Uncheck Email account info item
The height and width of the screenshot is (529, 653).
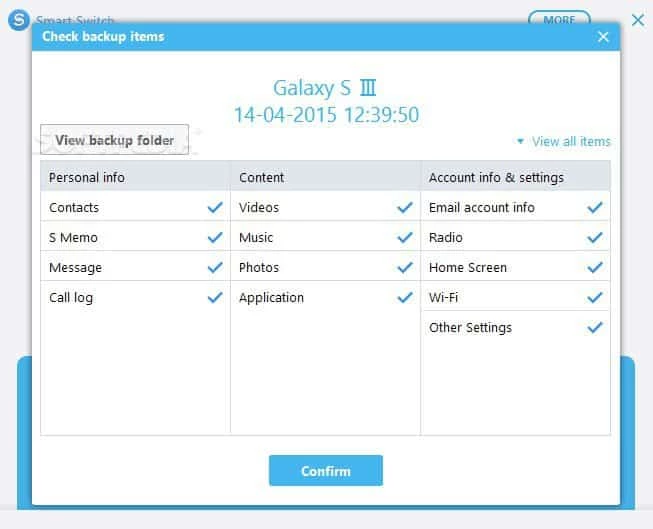(x=595, y=207)
